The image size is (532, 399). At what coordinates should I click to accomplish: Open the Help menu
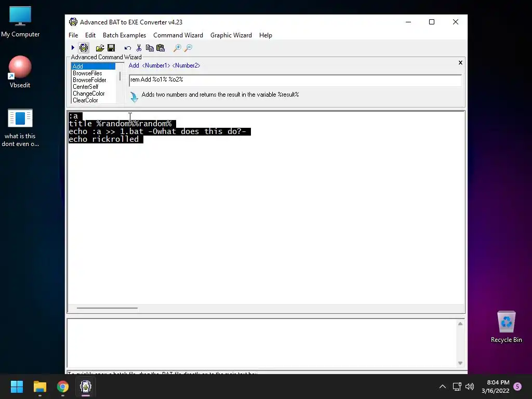[x=265, y=35]
